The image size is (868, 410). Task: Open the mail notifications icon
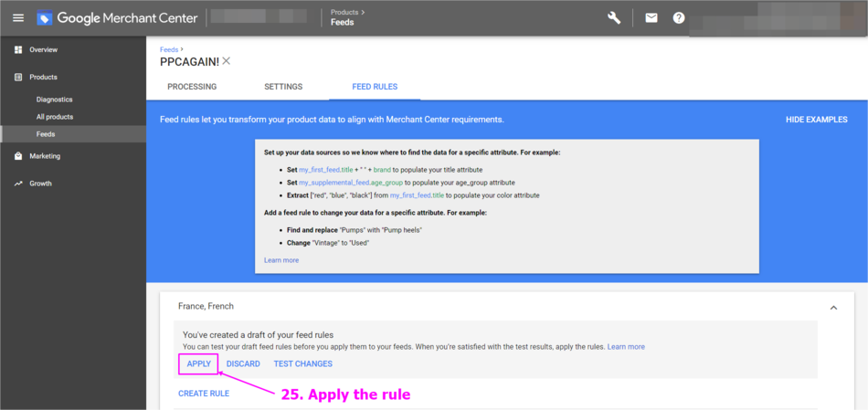(x=651, y=17)
